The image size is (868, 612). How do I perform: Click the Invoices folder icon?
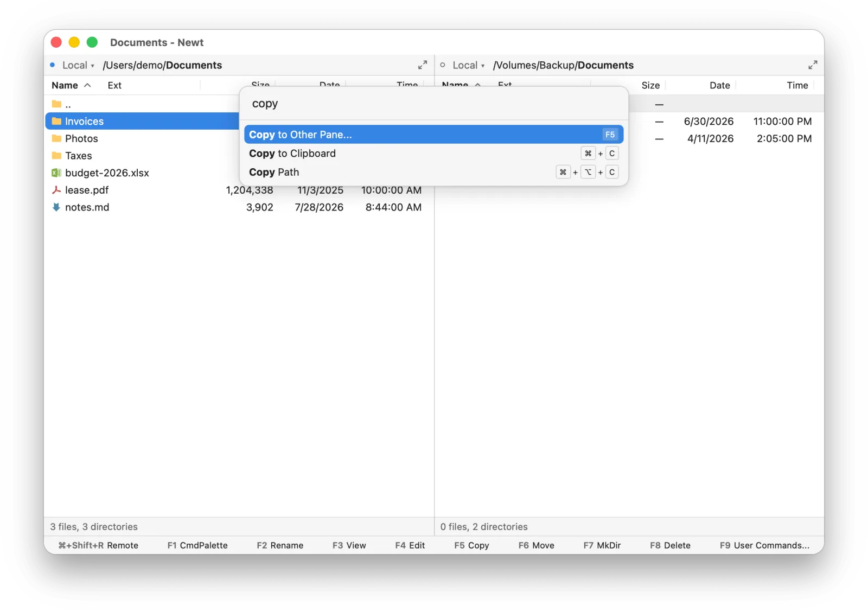click(x=56, y=121)
